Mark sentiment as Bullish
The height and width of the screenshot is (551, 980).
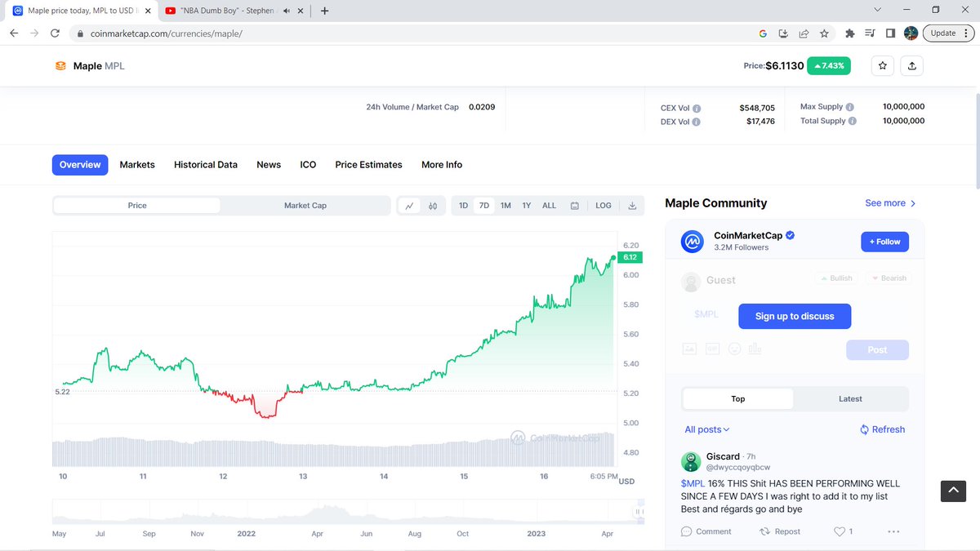[x=836, y=278]
